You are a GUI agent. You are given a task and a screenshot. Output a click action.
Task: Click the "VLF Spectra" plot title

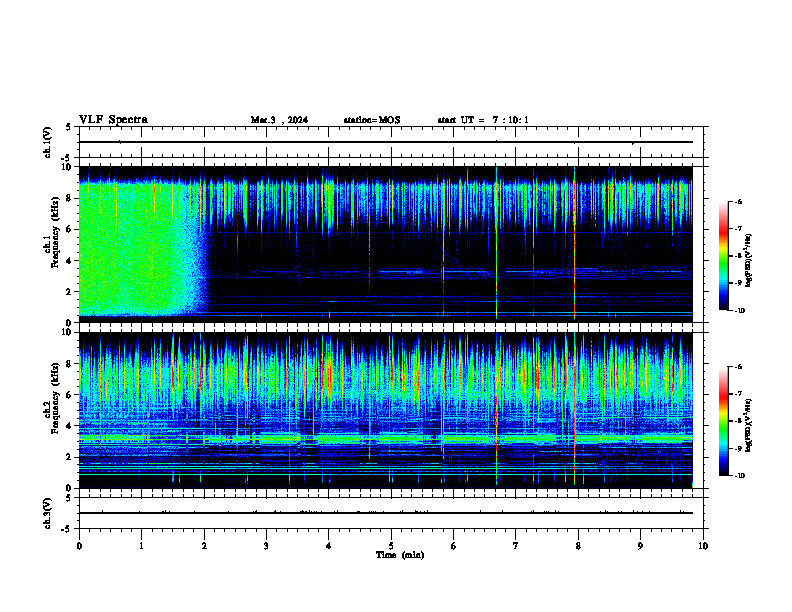(113, 120)
